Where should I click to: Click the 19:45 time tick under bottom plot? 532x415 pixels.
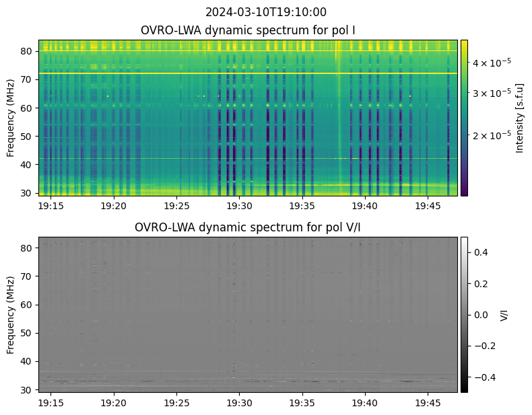[428, 402]
